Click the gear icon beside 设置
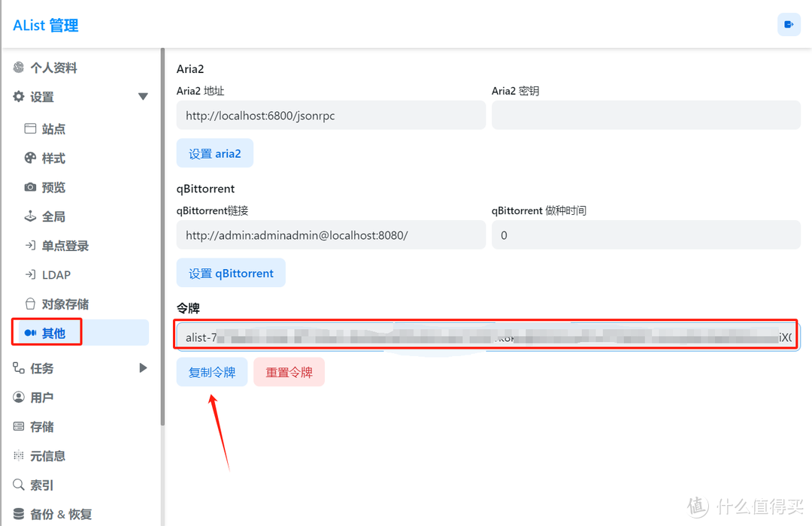The width and height of the screenshot is (812, 526). (19, 96)
